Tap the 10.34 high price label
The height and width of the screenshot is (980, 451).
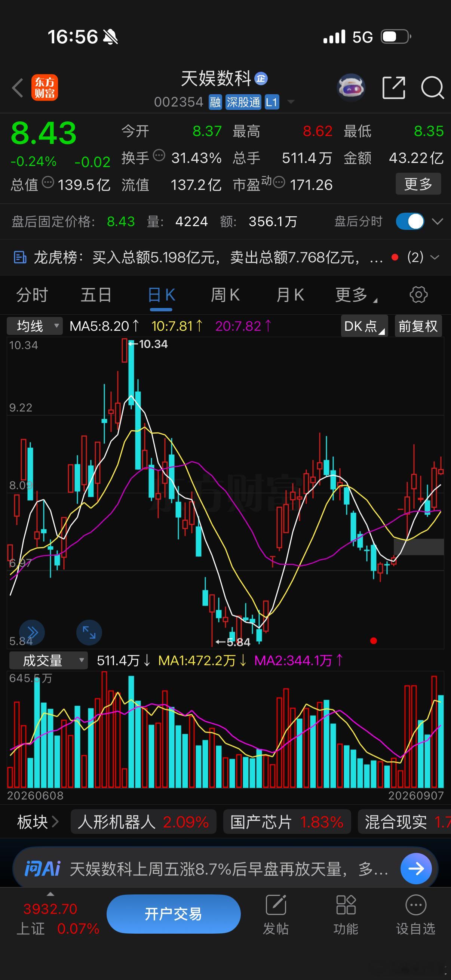coord(153,344)
